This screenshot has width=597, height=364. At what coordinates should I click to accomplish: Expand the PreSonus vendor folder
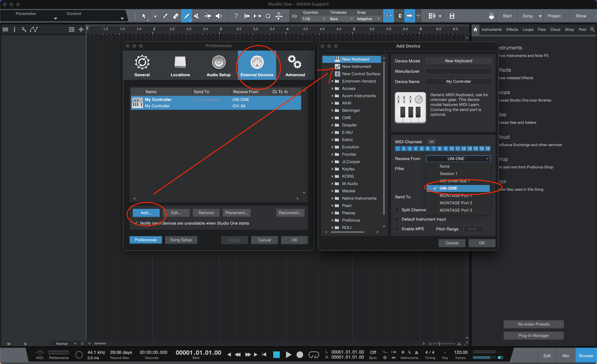pos(332,220)
